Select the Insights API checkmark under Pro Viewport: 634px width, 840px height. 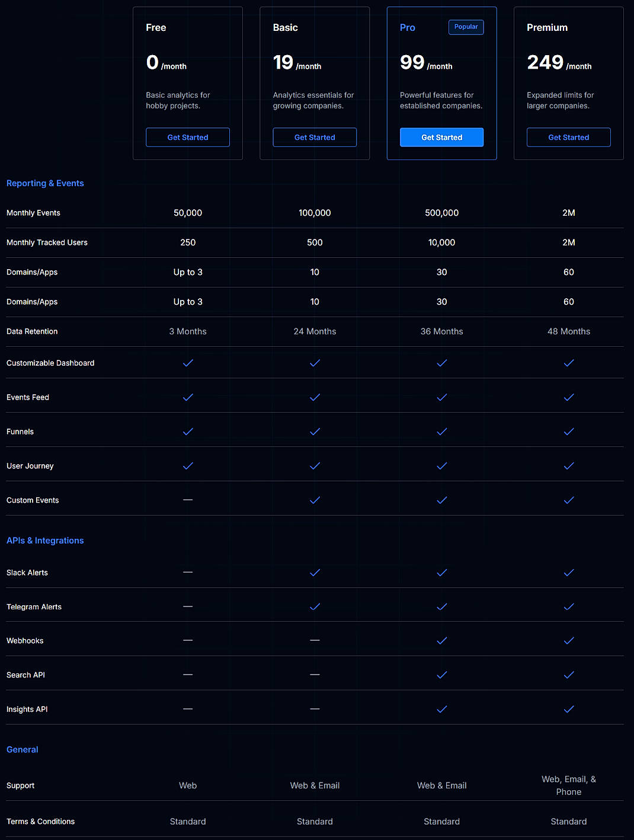[441, 709]
